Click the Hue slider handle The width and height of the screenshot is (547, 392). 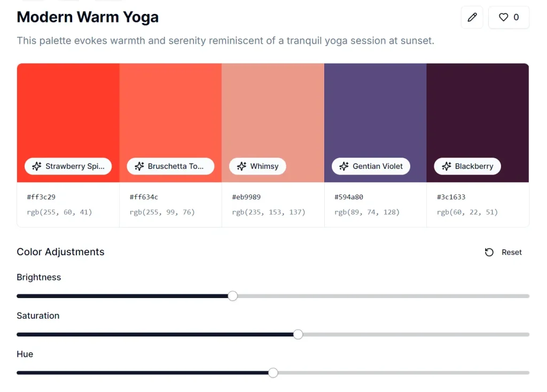pyautogui.click(x=273, y=373)
